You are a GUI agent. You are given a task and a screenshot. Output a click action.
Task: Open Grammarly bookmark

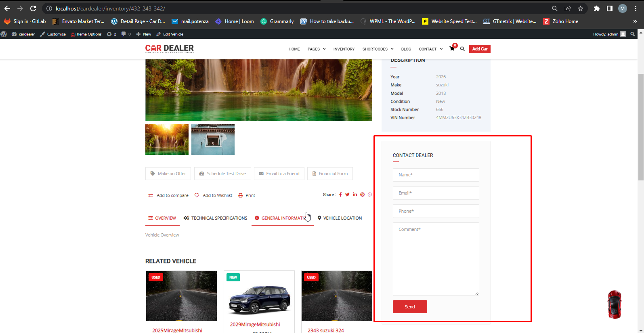click(277, 21)
